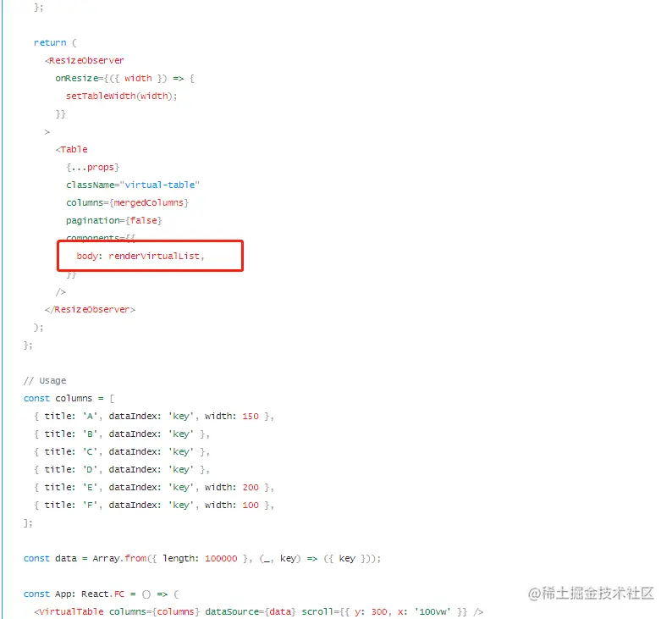Click the onResize={({ width }) => { line
672x619 pixels.
124,79
